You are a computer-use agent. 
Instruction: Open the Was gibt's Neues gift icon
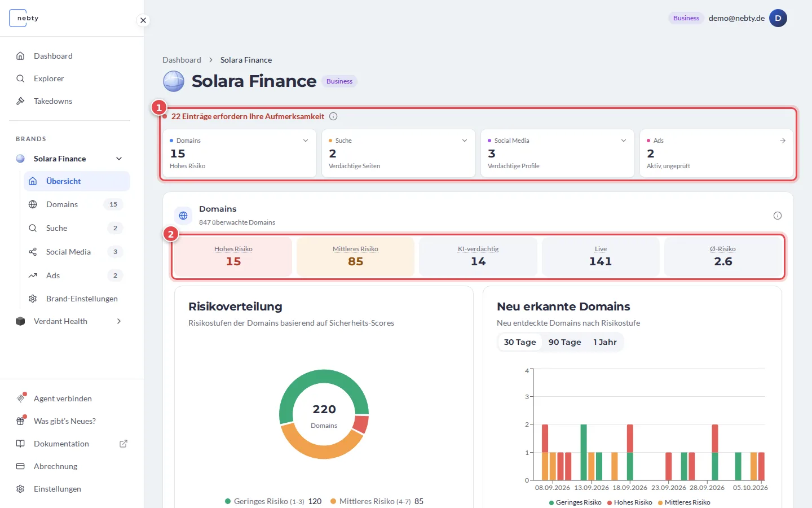20,421
